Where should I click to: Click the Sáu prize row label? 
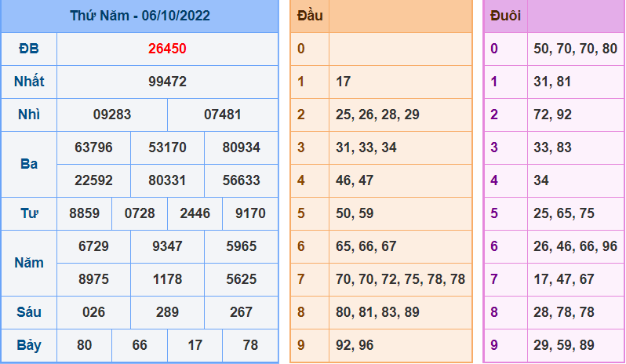[x=29, y=312]
